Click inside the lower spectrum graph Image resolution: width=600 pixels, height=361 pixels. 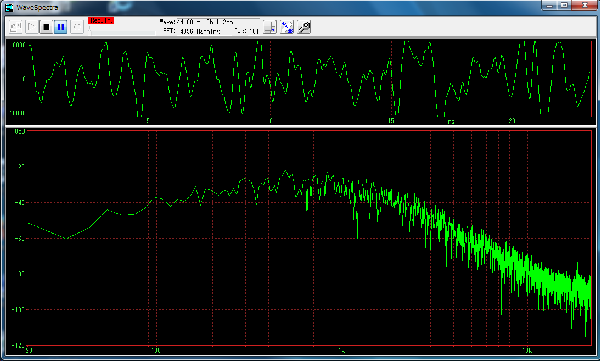[309, 238]
